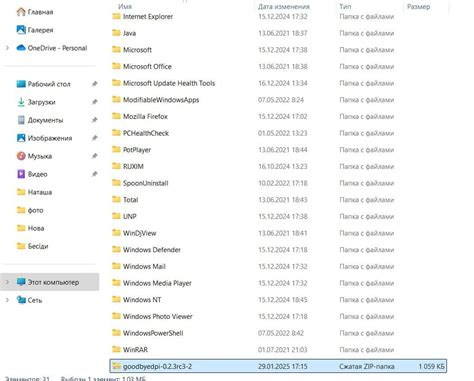Screen dimensions: 474x381
Task: Select the Windows Mail folder name
Action: point(144,266)
